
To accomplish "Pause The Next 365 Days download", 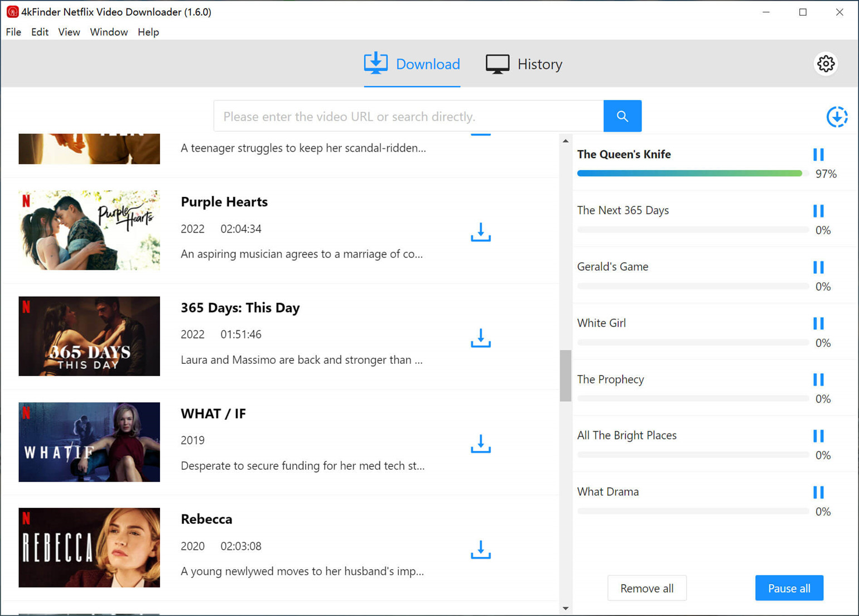I will click(x=818, y=211).
